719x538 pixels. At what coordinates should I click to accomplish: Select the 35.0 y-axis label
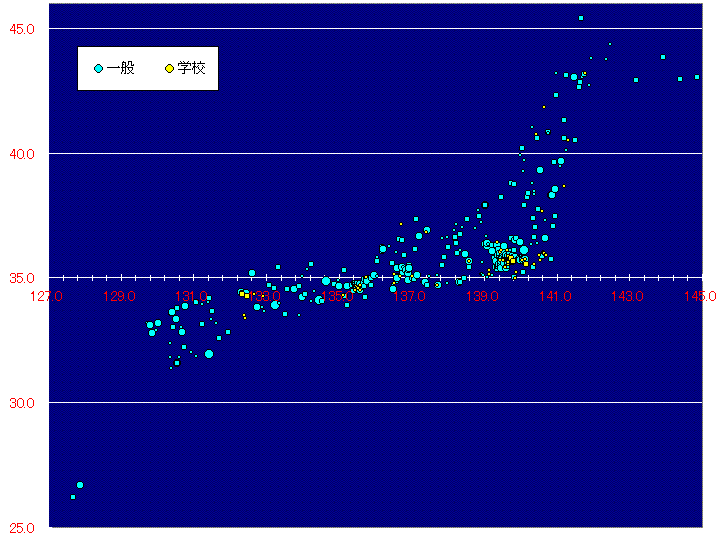(x=23, y=278)
